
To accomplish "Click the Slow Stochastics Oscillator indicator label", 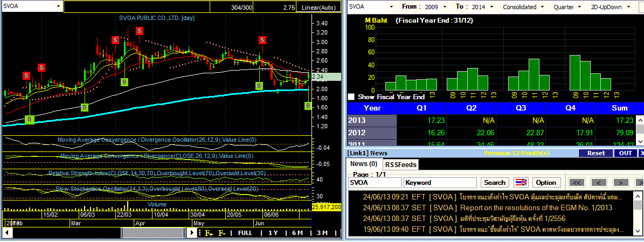I will click(x=157, y=189).
